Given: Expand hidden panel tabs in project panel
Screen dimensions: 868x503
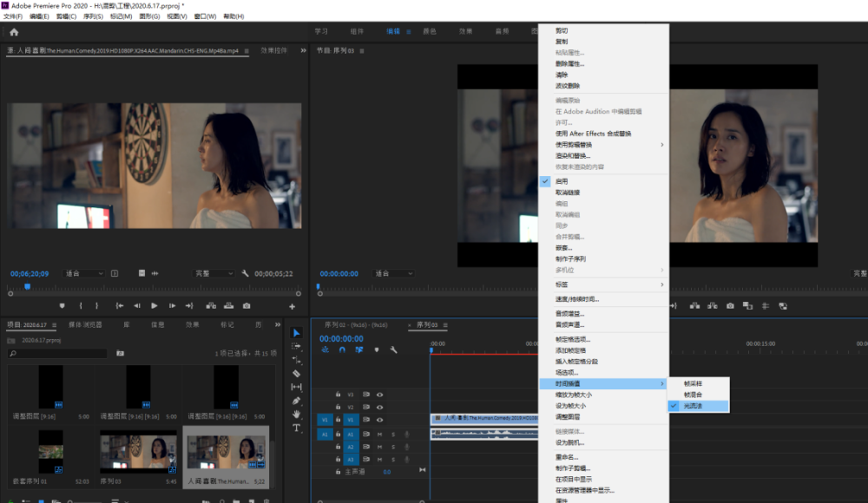Looking at the screenshot, I should click(x=279, y=325).
